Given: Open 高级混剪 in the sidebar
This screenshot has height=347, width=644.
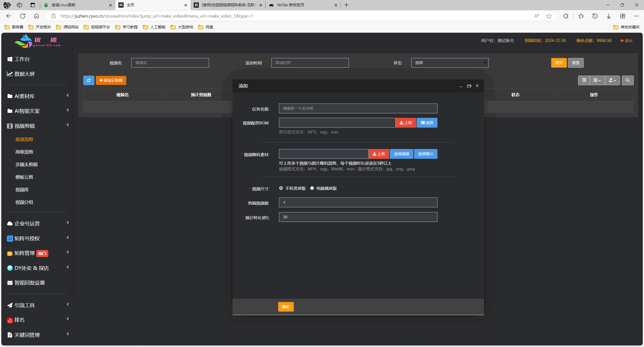Looking at the screenshot, I should point(24,152).
